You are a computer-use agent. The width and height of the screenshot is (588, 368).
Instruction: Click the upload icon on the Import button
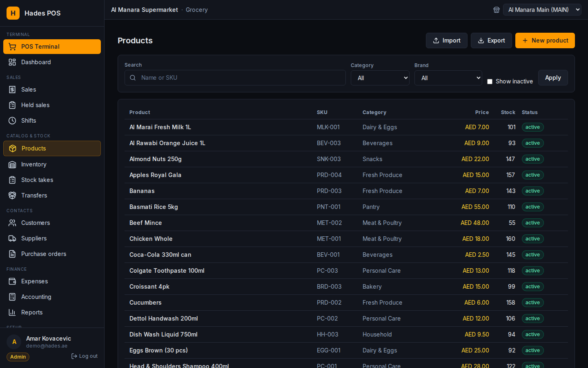[x=436, y=40]
